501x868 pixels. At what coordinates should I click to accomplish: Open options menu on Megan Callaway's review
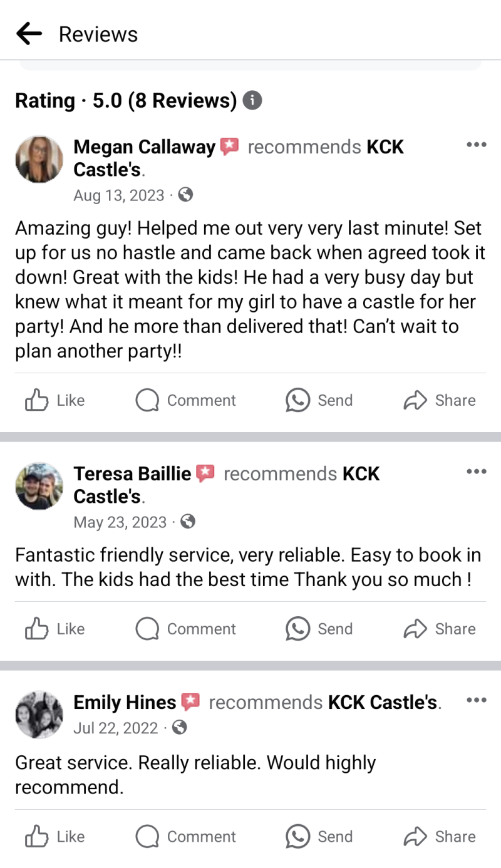(476, 145)
